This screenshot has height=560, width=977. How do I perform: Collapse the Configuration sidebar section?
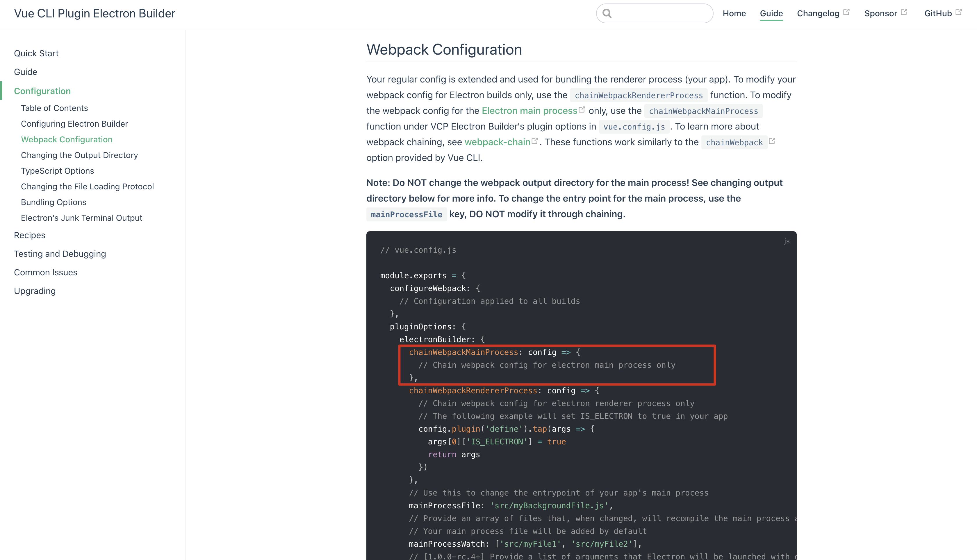point(42,91)
